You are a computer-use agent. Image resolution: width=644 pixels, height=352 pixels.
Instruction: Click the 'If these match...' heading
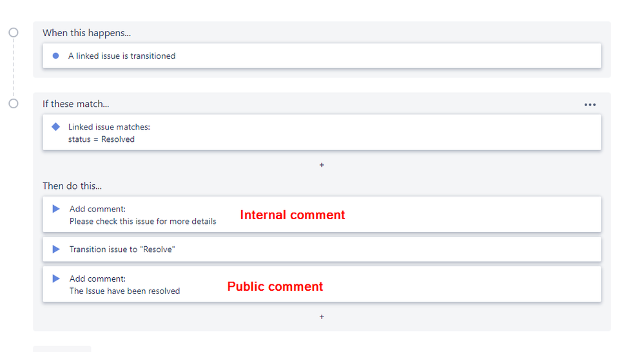(x=76, y=104)
